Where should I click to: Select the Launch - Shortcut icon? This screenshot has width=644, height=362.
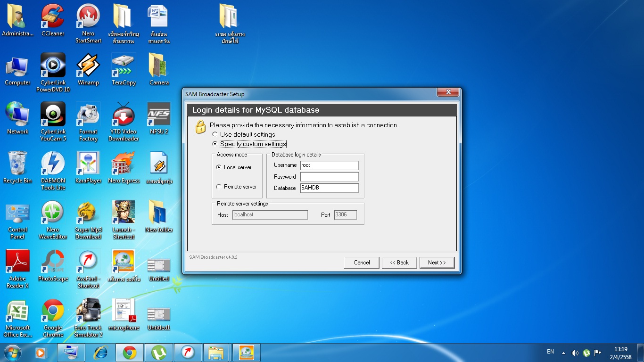coord(124,220)
